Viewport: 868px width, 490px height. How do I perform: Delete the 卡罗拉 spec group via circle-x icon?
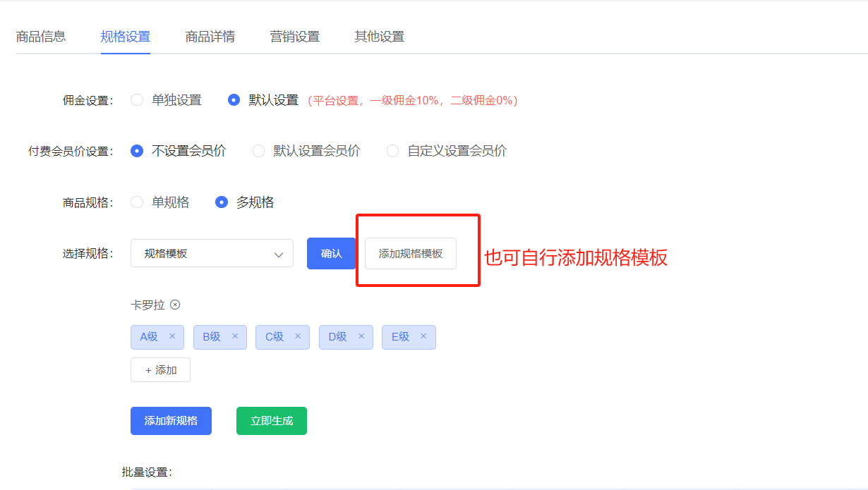(x=175, y=305)
